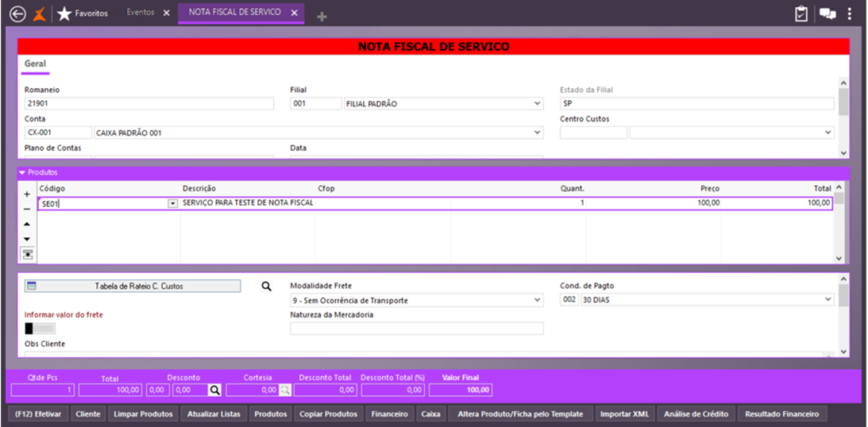
Task: Click the Natureza da Mercadoria field
Action: pos(417,329)
